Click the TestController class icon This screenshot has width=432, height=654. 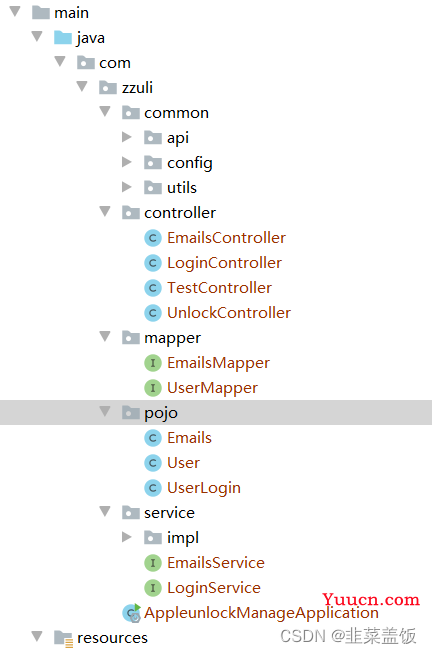153,288
